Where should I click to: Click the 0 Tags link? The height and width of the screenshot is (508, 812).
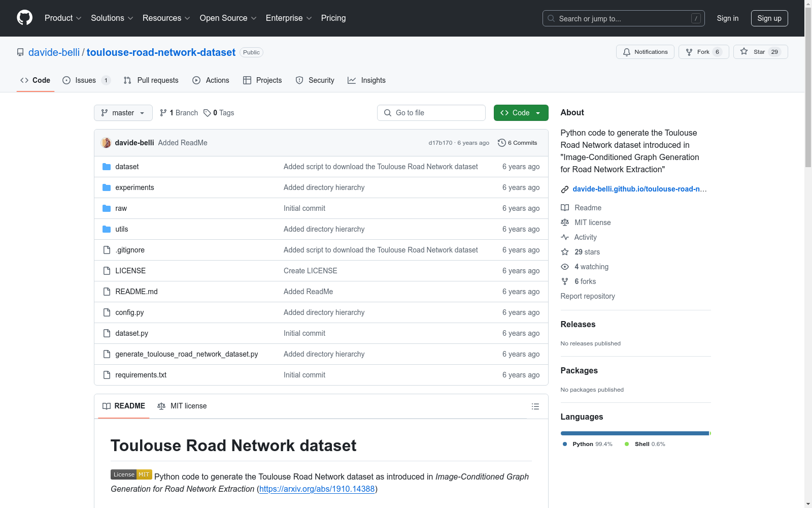(x=219, y=113)
